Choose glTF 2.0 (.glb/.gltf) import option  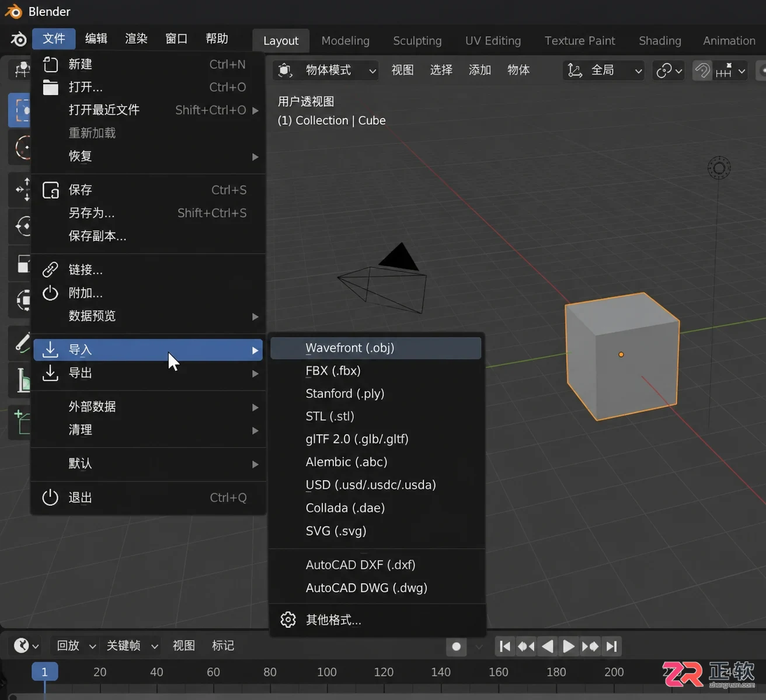(376, 439)
